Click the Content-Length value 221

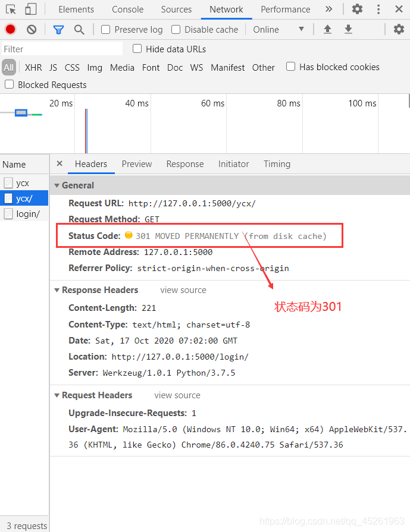click(149, 308)
